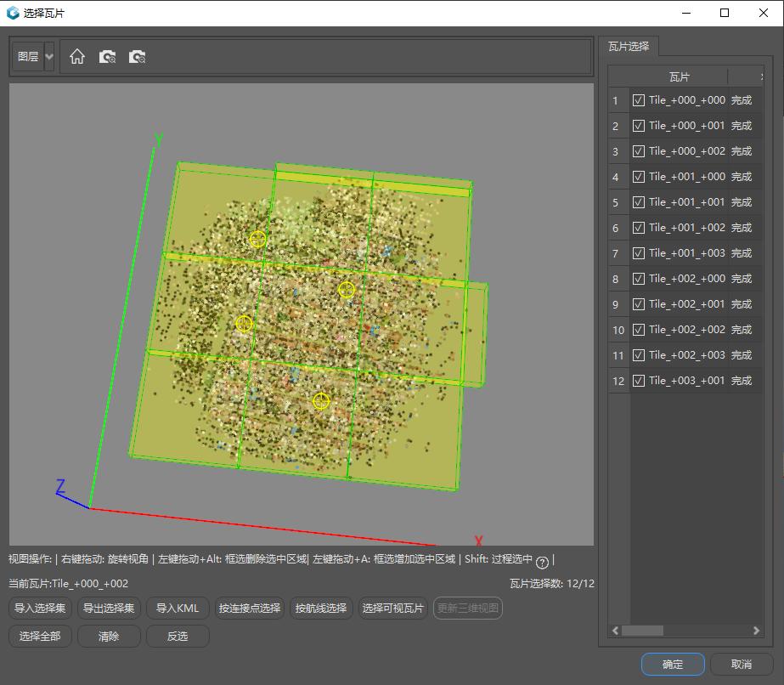This screenshot has height=685, width=784.
Task: Click the right arrow of the tile list scrollbar
Action: [x=756, y=631]
